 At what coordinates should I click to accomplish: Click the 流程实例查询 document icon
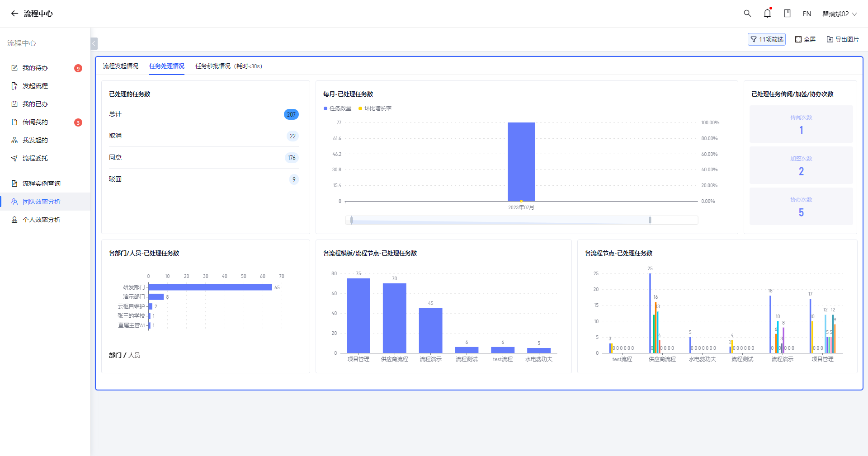pyautogui.click(x=14, y=183)
